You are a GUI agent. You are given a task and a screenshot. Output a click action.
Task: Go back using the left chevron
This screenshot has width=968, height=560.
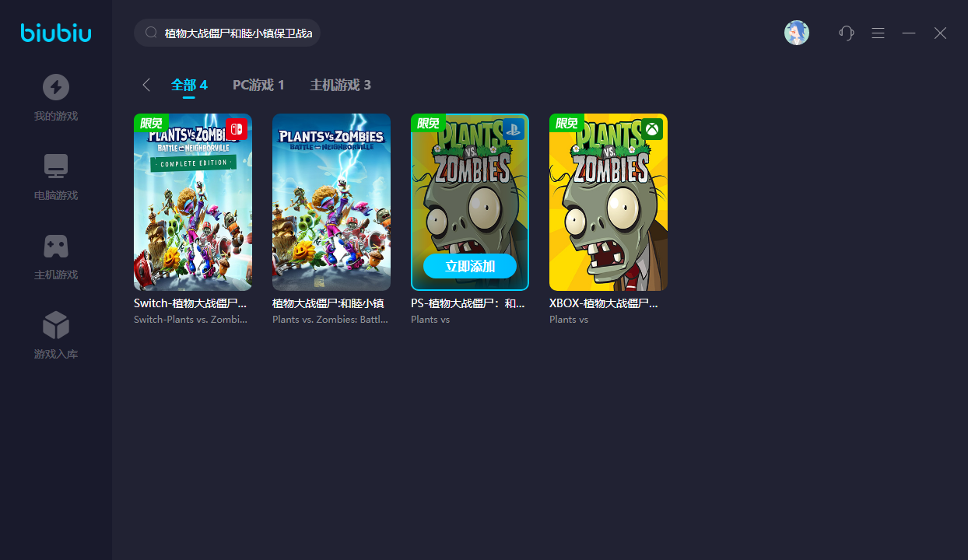(146, 85)
